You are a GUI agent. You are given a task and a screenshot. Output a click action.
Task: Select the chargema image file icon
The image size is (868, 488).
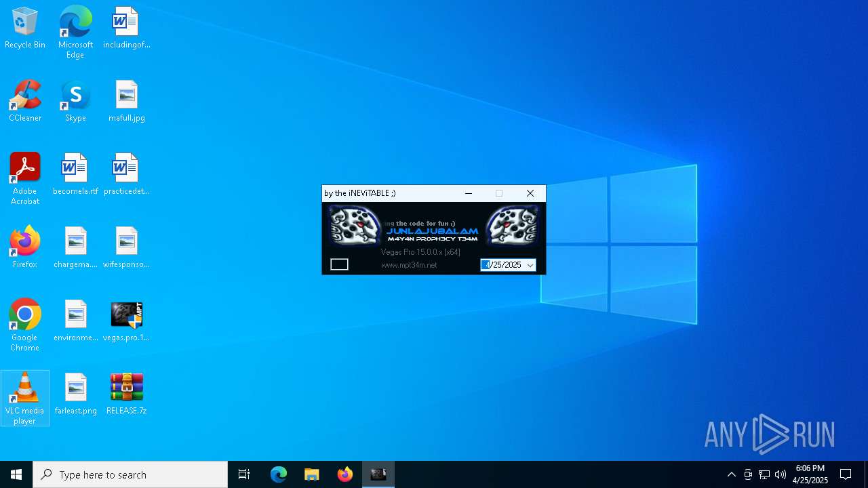click(75, 247)
